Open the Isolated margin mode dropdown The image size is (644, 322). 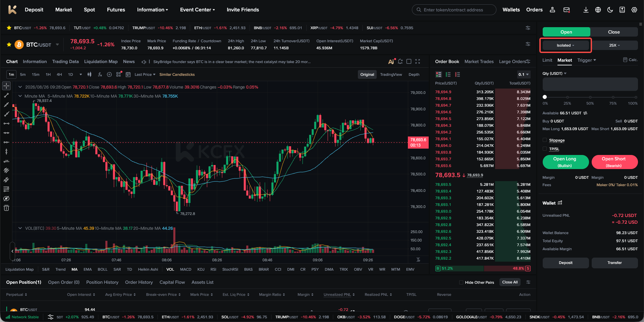566,45
